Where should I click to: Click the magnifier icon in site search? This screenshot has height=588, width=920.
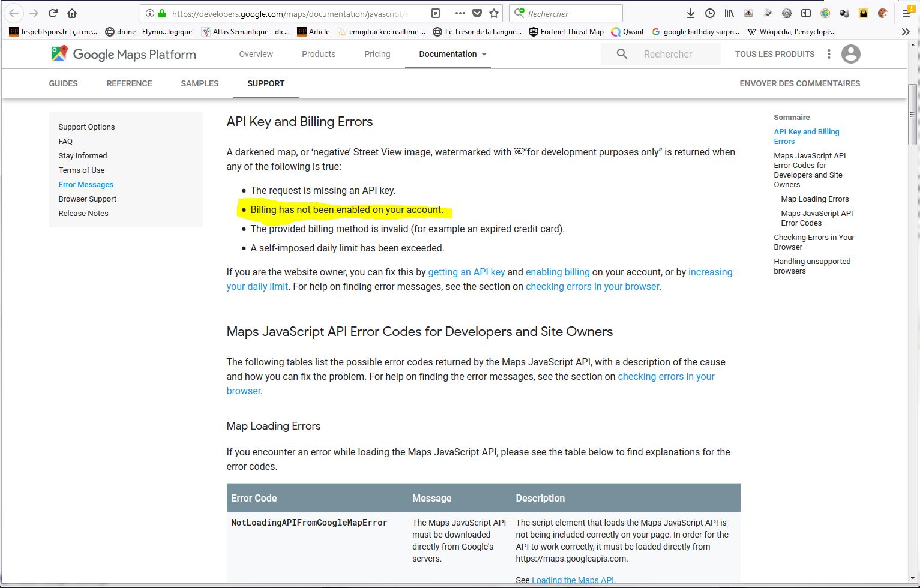(622, 54)
